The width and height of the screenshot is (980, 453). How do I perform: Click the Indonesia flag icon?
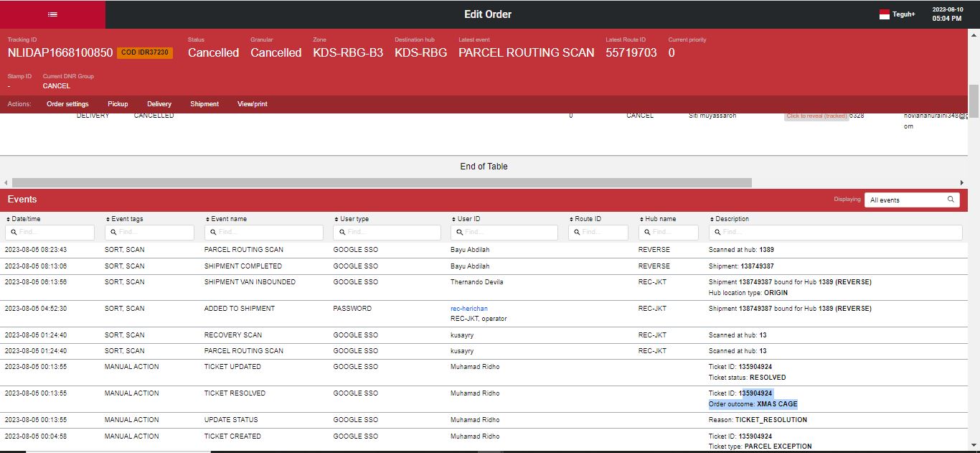coord(885,14)
